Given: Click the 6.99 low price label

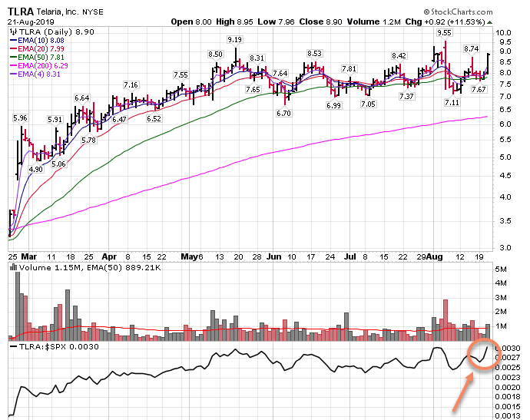Looking at the screenshot, I should point(333,106).
